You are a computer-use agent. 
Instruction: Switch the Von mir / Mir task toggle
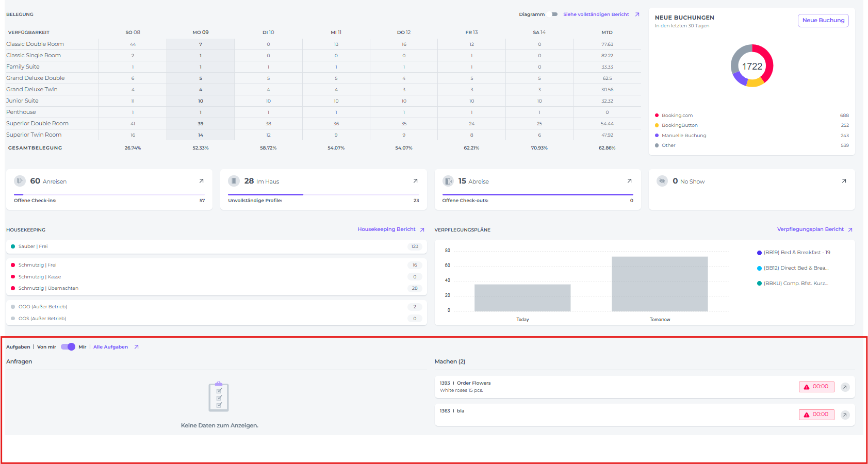click(68, 347)
